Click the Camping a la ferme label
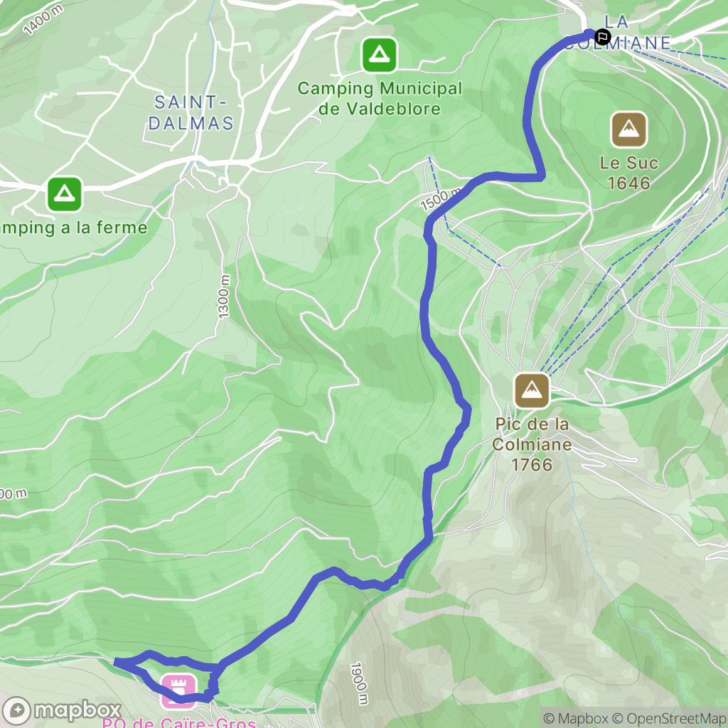 click(x=74, y=228)
